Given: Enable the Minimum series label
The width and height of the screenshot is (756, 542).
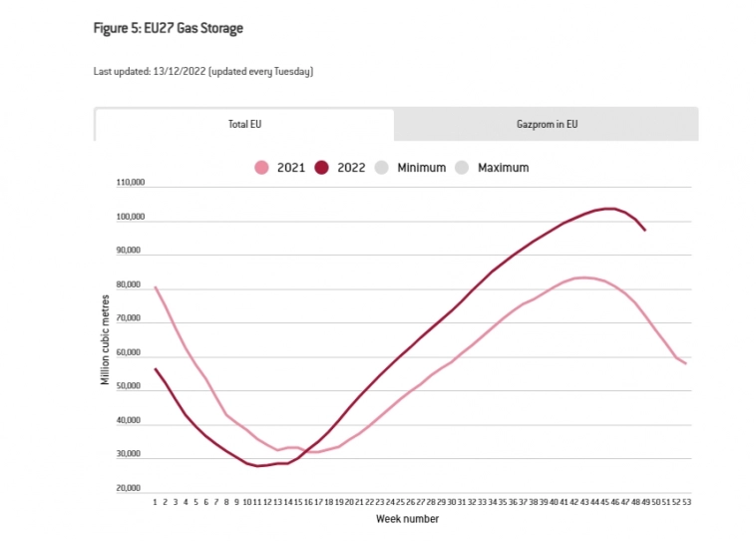Looking at the screenshot, I should click(x=421, y=168).
